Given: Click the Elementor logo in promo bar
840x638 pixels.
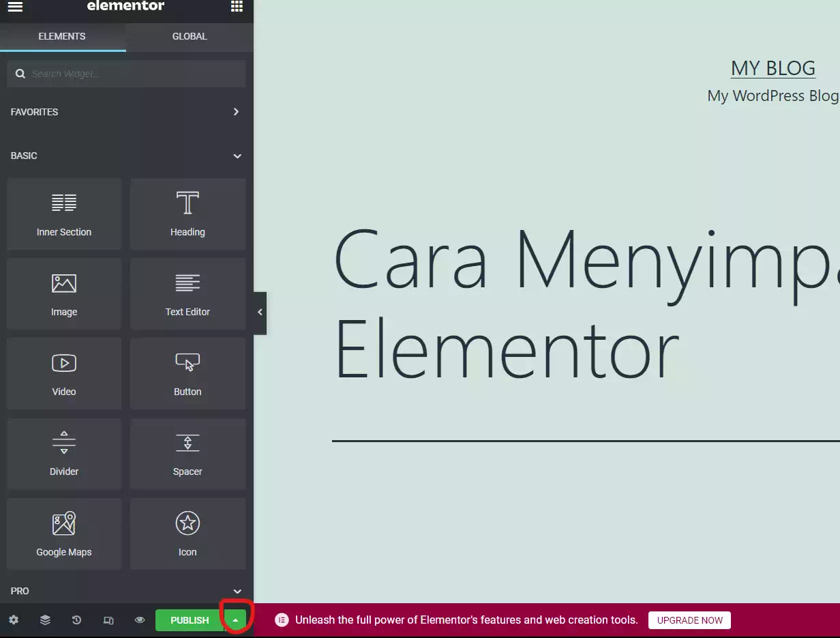Looking at the screenshot, I should pos(282,620).
